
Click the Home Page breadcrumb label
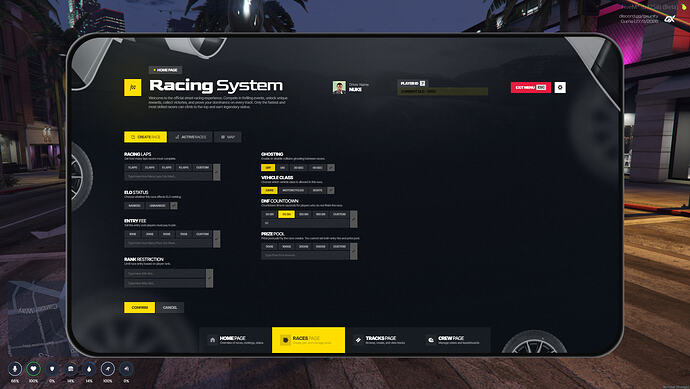tap(165, 70)
